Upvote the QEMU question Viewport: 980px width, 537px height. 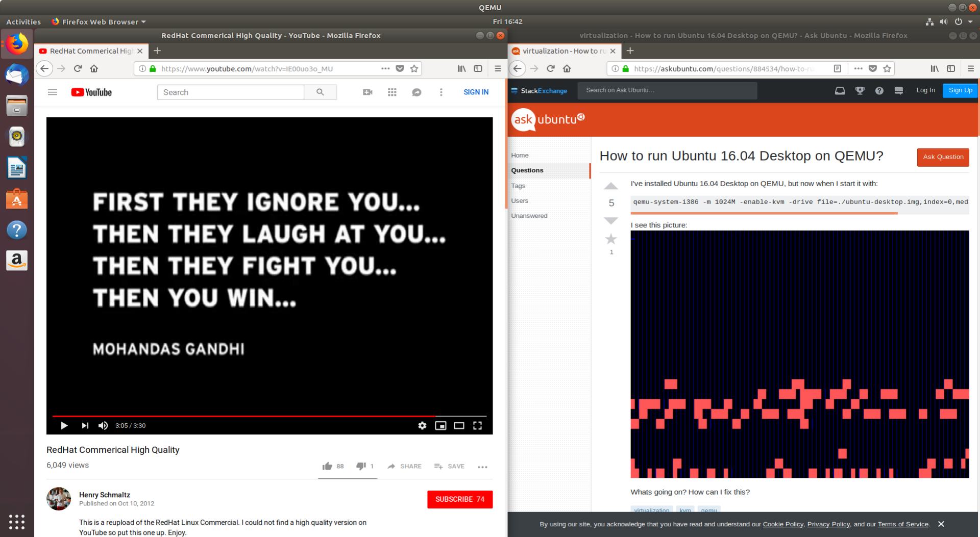[x=611, y=186]
